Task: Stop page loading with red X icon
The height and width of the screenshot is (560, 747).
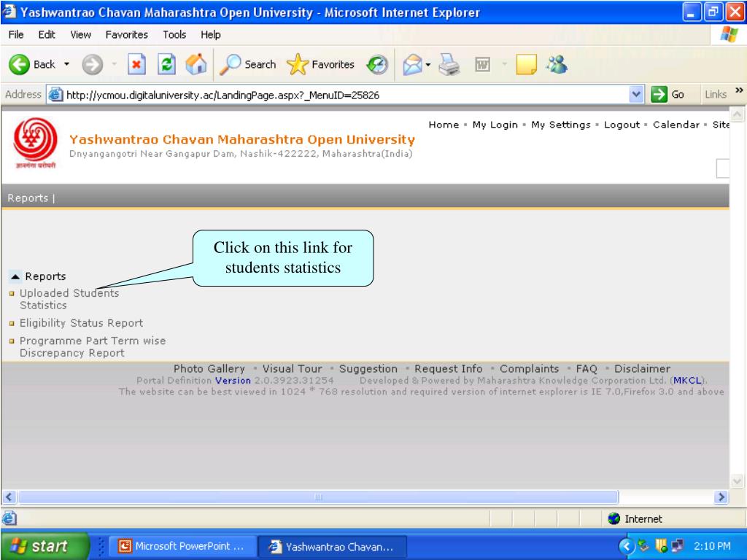Action: point(136,64)
